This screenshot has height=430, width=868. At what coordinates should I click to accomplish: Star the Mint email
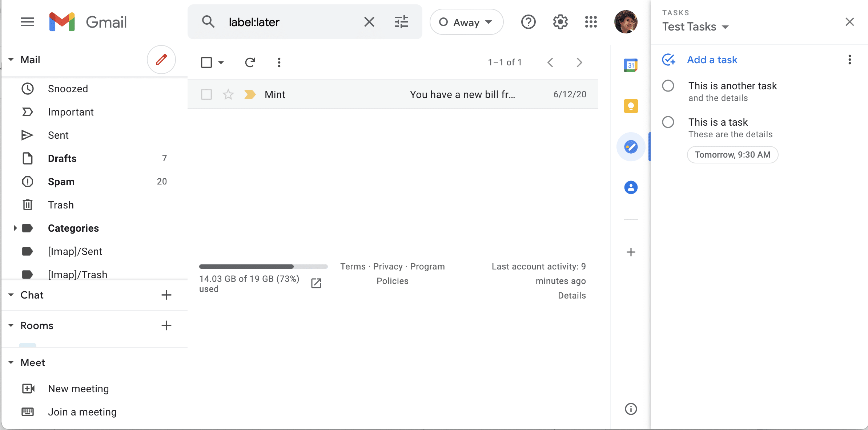pos(228,94)
